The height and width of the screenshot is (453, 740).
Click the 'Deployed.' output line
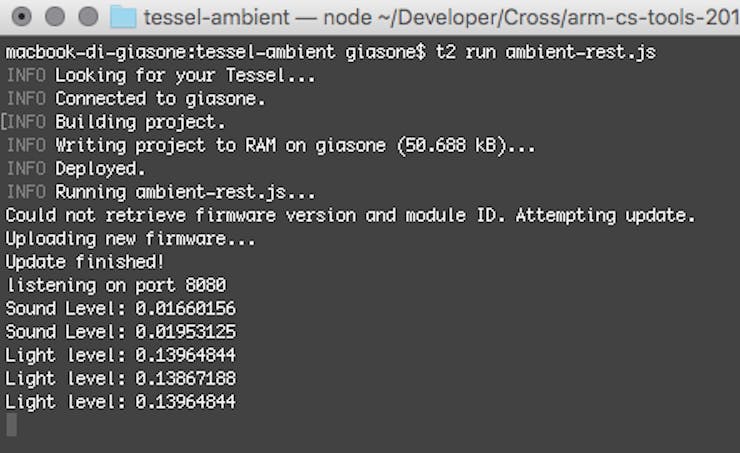[76, 168]
